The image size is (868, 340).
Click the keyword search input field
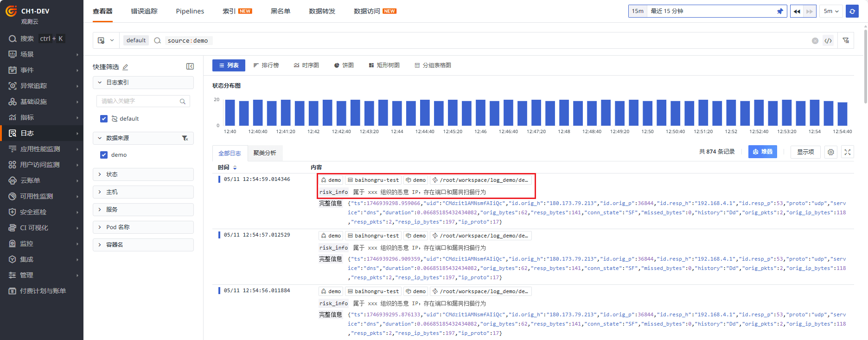143,101
